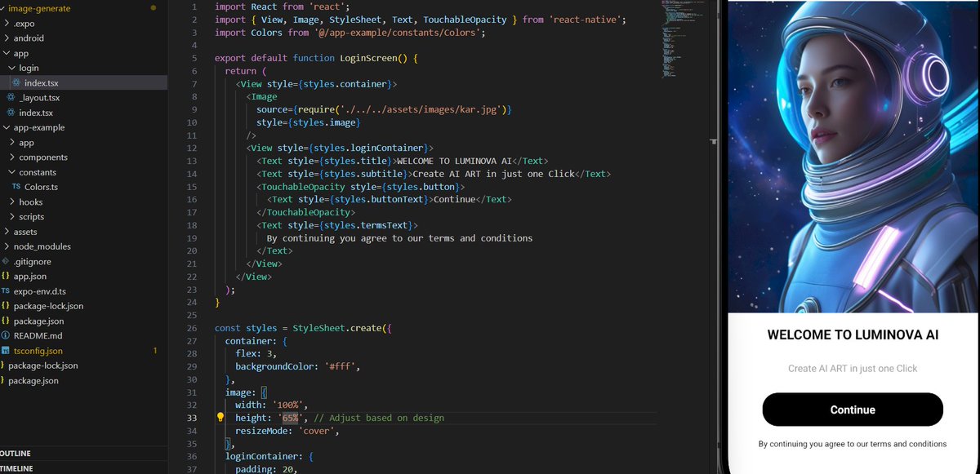Open package-lock.json listed directly below tsconfig.json
980x474 pixels.
[43, 365]
